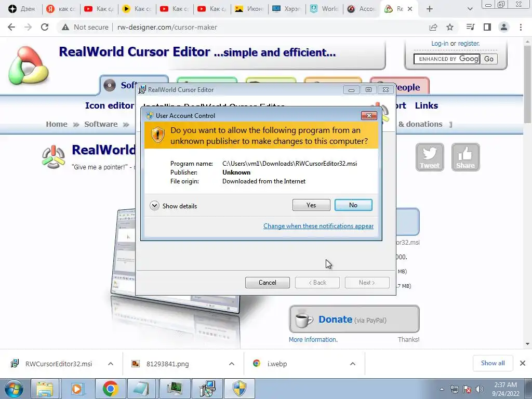
Task: Open Chrome three-dot menu
Action: [x=521, y=27]
